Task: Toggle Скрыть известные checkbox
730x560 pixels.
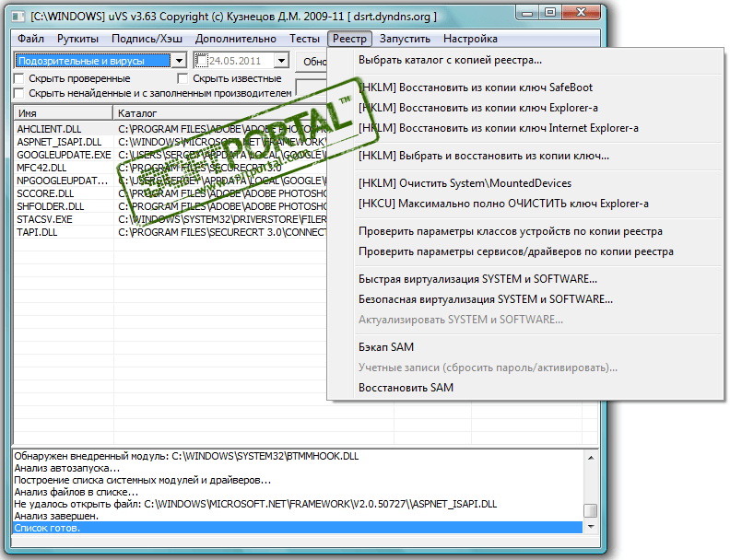Action: click(183, 78)
